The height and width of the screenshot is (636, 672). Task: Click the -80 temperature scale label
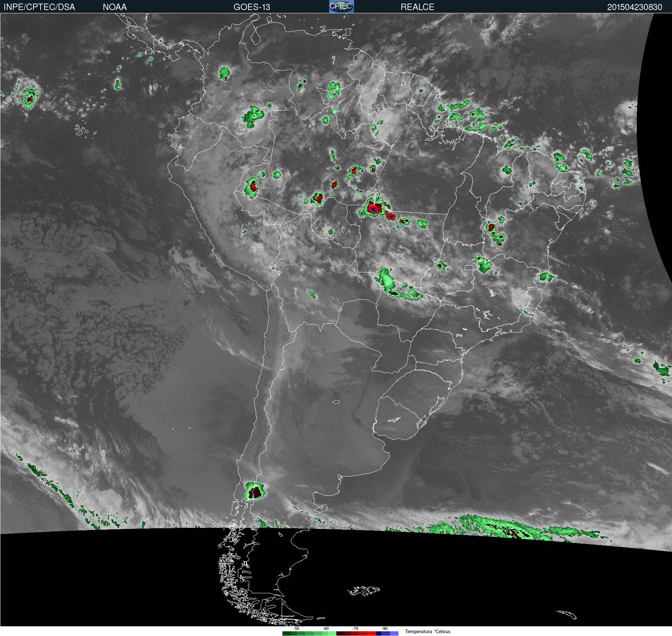click(x=385, y=628)
